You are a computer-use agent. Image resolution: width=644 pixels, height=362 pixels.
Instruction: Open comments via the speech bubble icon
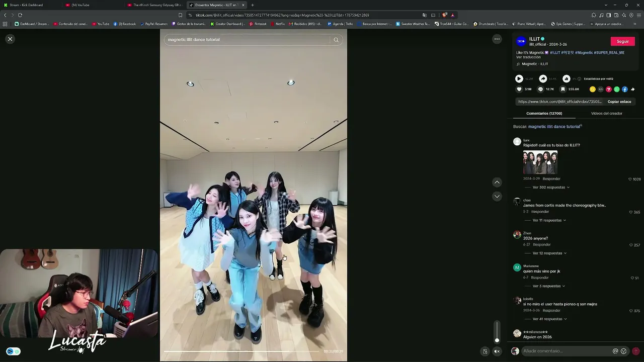click(x=540, y=89)
